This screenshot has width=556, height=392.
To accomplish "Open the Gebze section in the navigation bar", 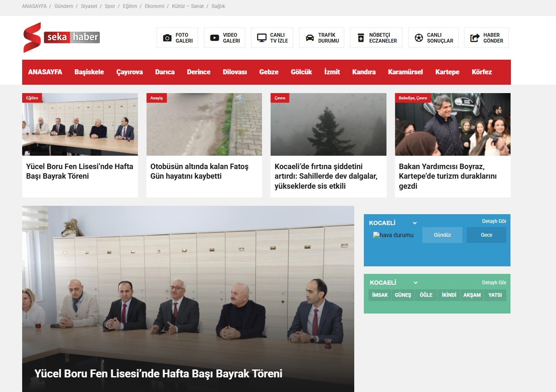I will point(269,72).
